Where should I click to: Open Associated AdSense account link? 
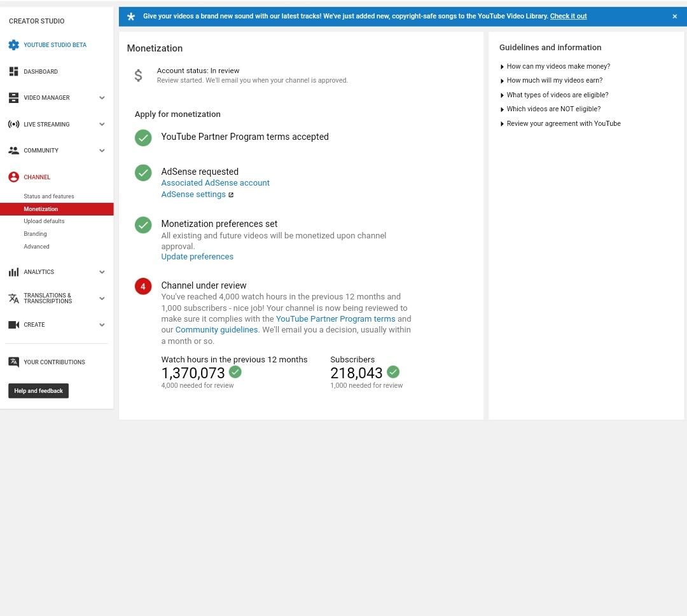coord(215,183)
